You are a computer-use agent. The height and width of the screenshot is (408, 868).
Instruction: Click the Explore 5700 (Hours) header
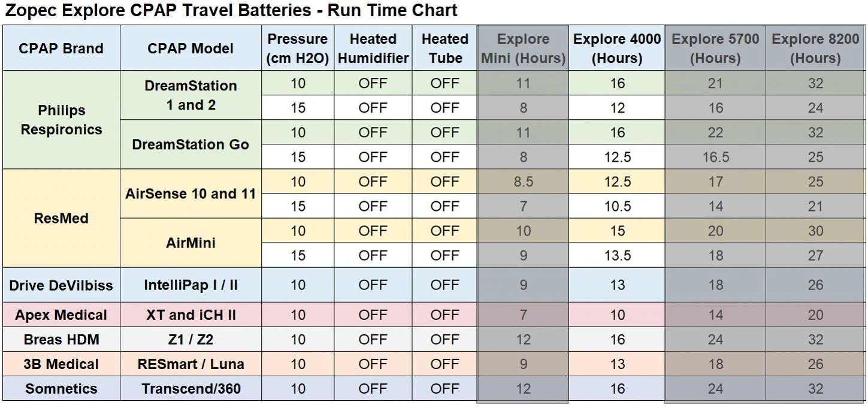(x=715, y=49)
